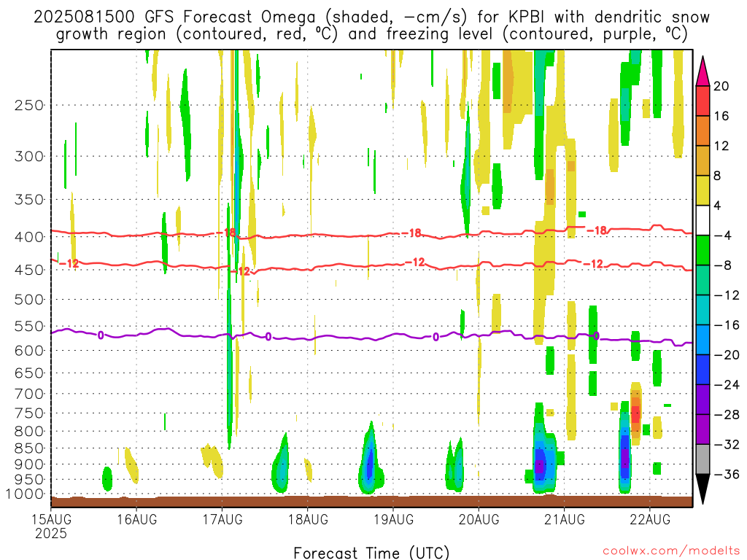Click the 22AUG time axis label

pos(650,519)
